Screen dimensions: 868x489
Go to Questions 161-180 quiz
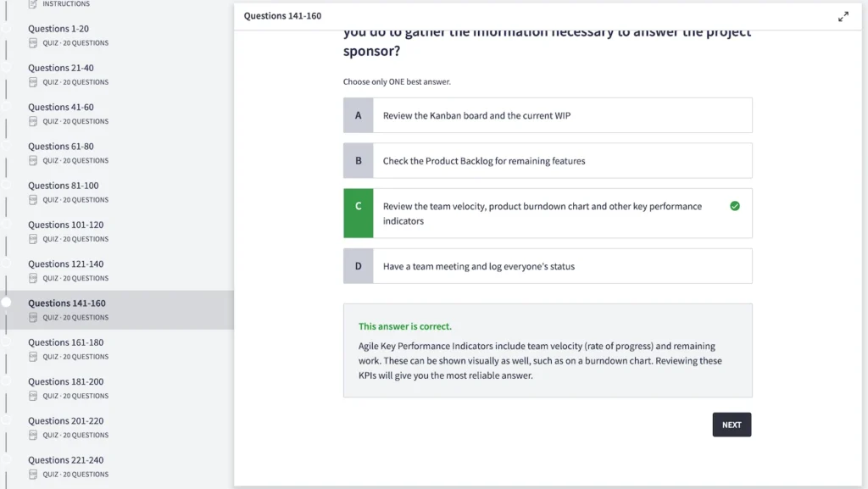66,343
